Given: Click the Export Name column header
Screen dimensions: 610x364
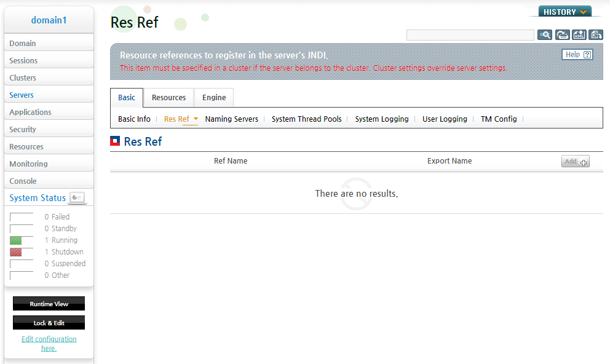Looking at the screenshot, I should [450, 161].
